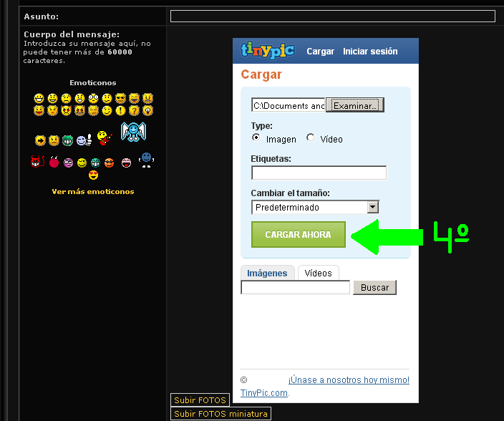Insert the question mark emoticon
Screen dimensions: 504x421
[134, 111]
